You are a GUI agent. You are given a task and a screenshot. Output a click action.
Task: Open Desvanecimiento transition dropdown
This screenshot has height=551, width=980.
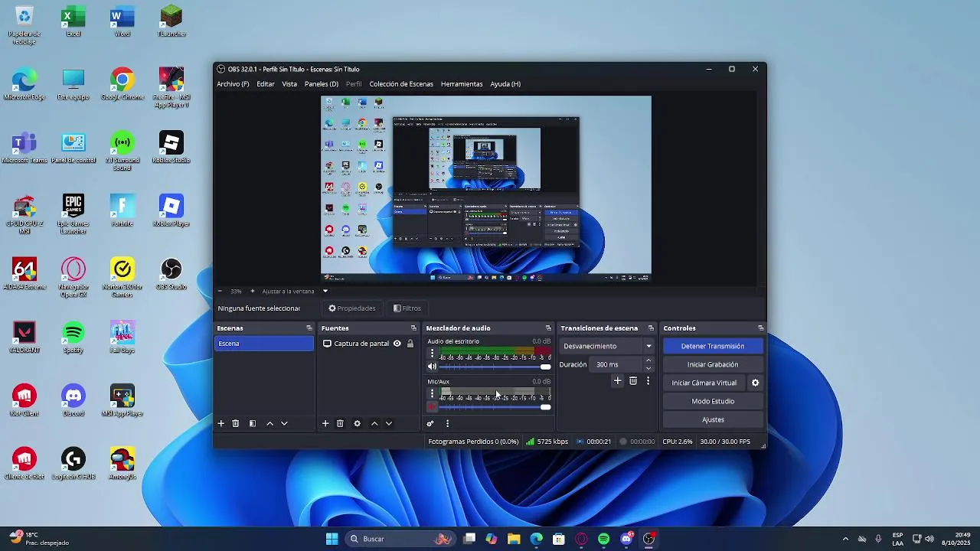[607, 346]
